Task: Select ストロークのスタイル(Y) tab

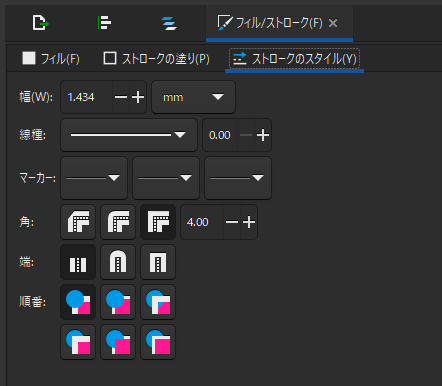Action: 295,59
